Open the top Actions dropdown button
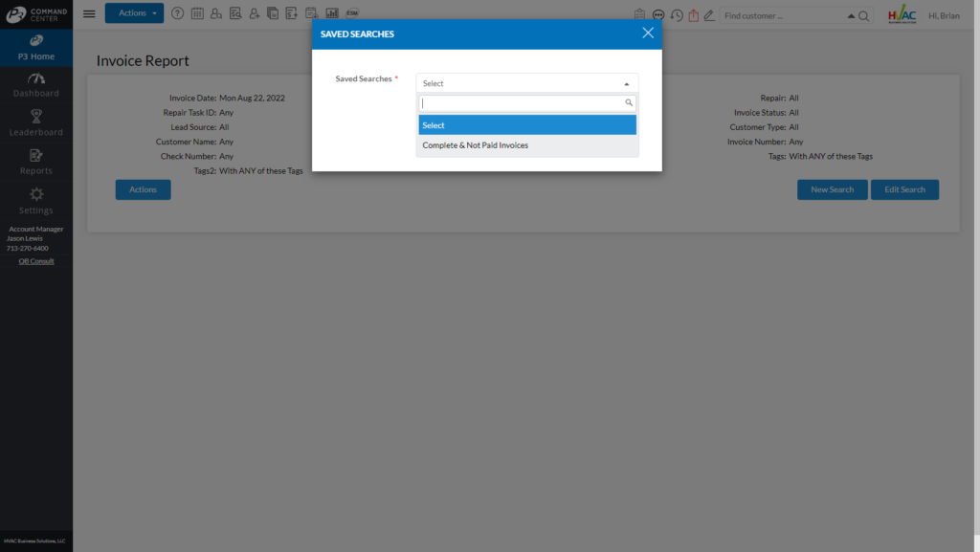The image size is (980, 552). pyautogui.click(x=134, y=13)
